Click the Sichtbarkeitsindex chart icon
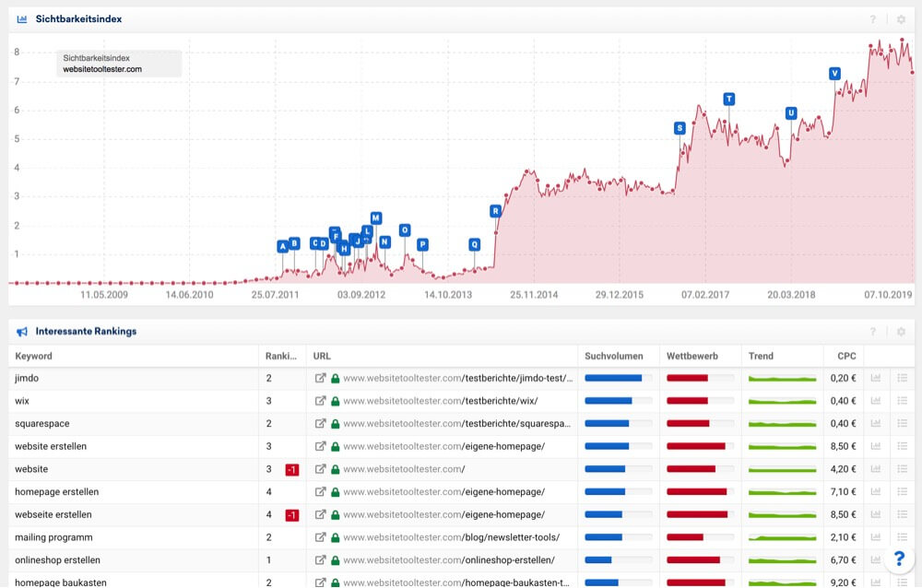 click(22, 18)
